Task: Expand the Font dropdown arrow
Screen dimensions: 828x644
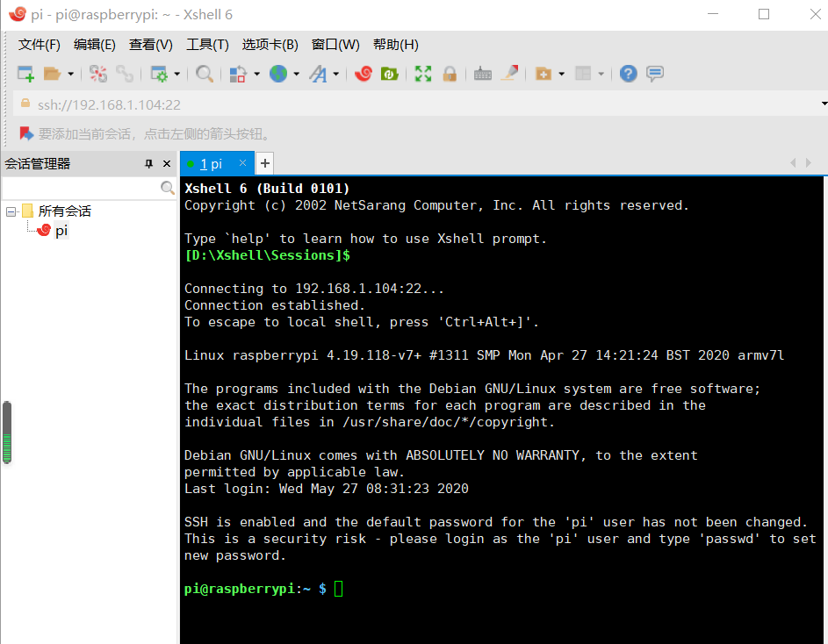Action: 335,74
